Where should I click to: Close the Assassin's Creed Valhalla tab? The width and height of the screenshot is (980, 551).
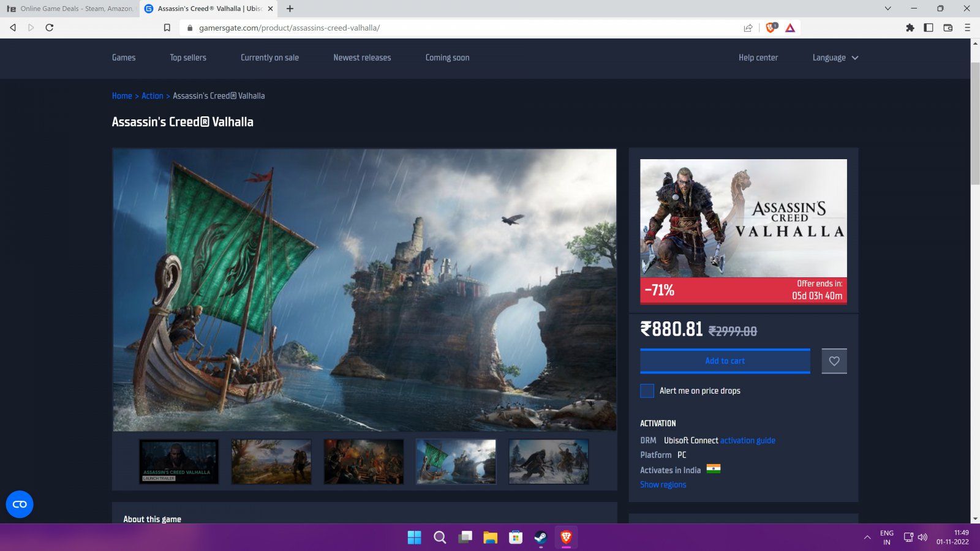pyautogui.click(x=270, y=9)
